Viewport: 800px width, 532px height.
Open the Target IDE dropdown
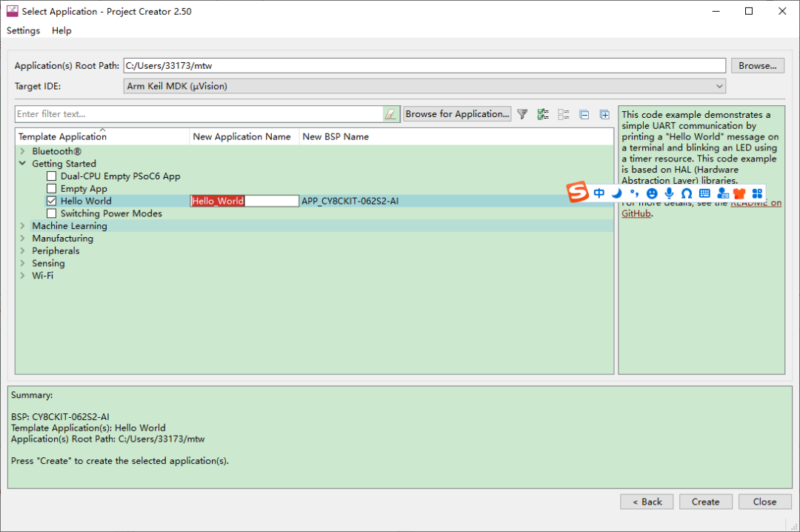click(424, 86)
